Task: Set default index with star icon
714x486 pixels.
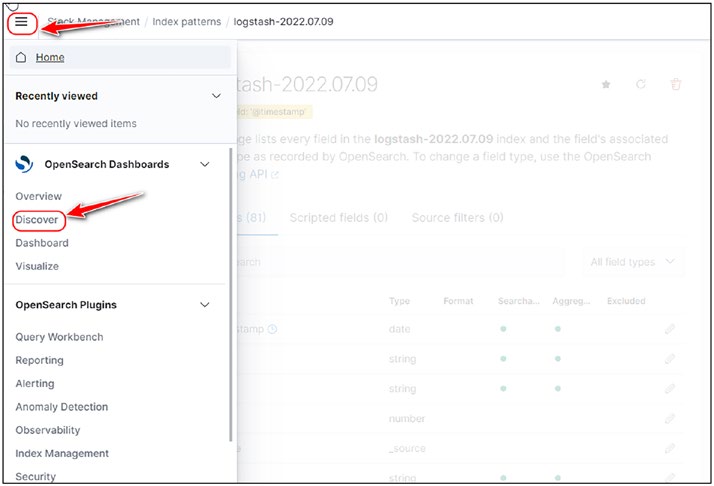Action: pos(606,84)
